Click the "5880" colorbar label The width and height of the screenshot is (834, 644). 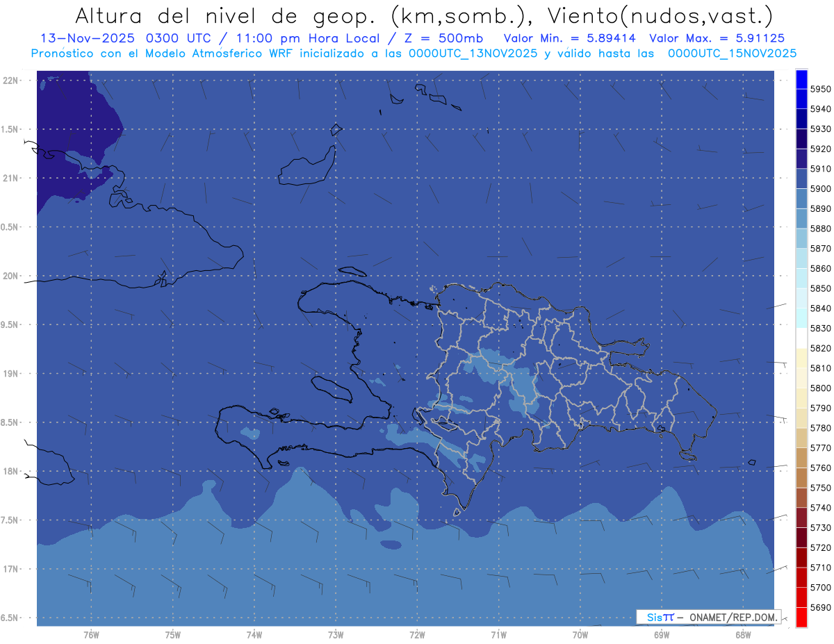(x=821, y=229)
